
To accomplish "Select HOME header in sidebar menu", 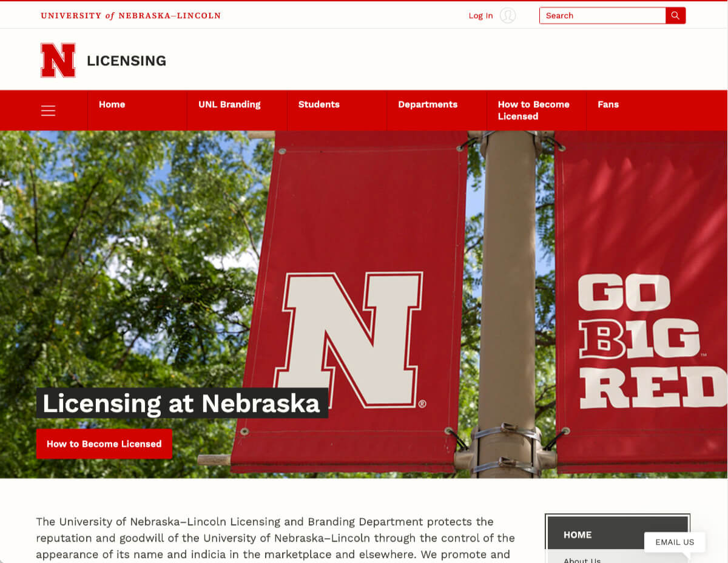I will point(578,534).
